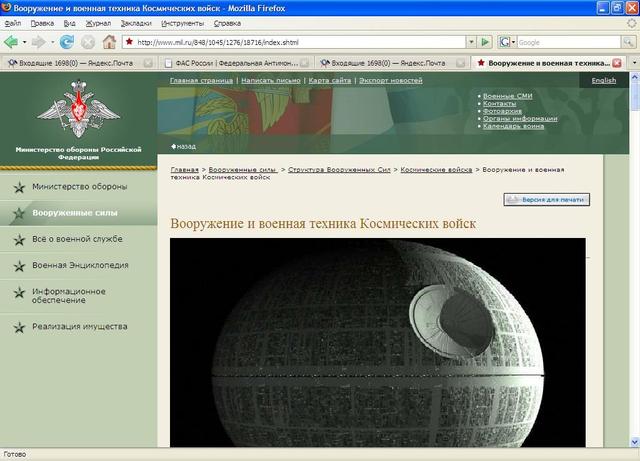Open Информационное обеспечение sidebar item
640x461 pixels.
tap(69, 296)
